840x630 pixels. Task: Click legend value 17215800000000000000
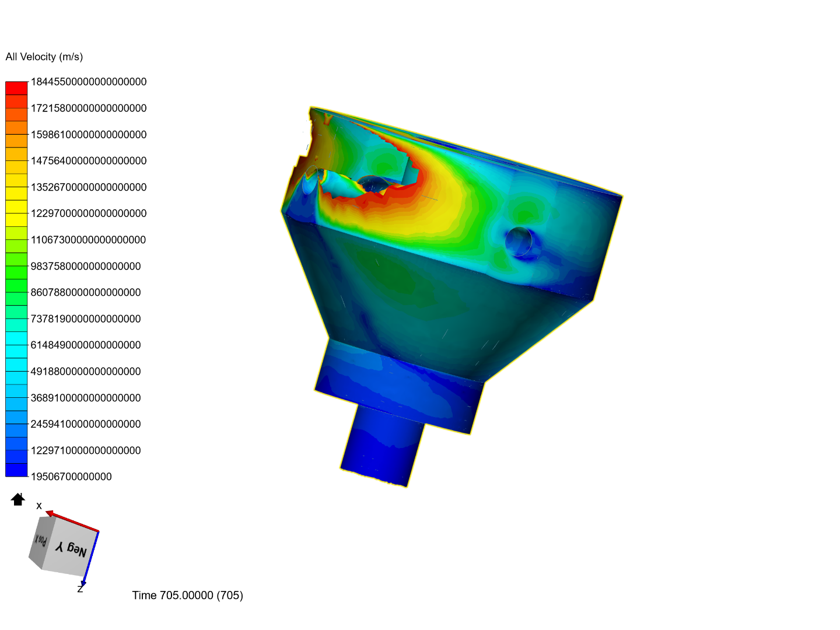pyautogui.click(x=89, y=108)
